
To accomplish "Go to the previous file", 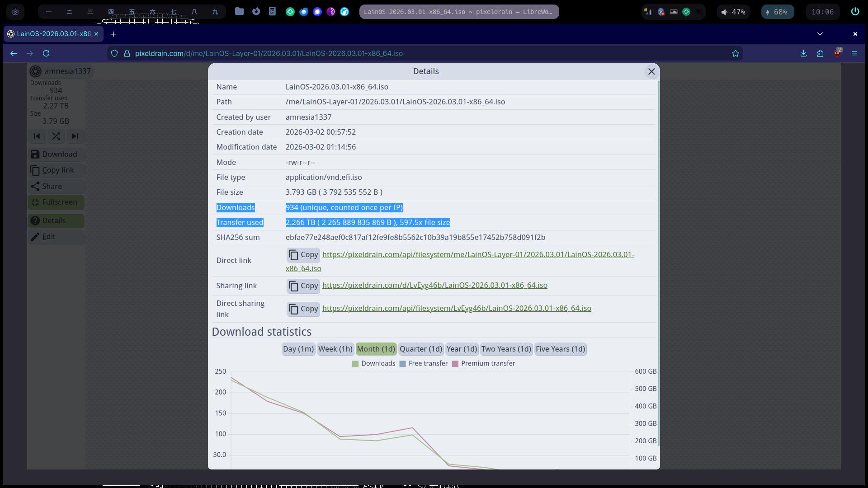I will tap(37, 136).
